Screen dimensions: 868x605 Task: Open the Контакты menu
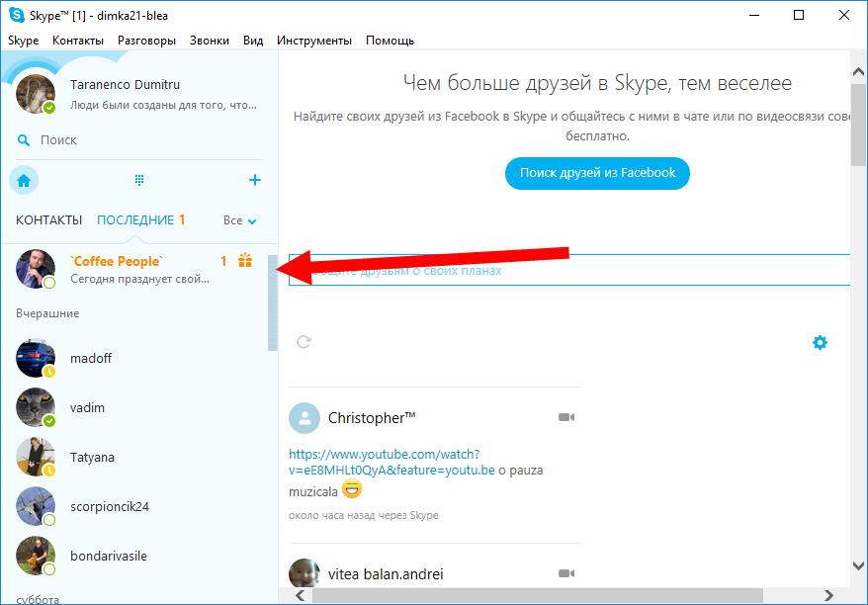click(x=78, y=41)
